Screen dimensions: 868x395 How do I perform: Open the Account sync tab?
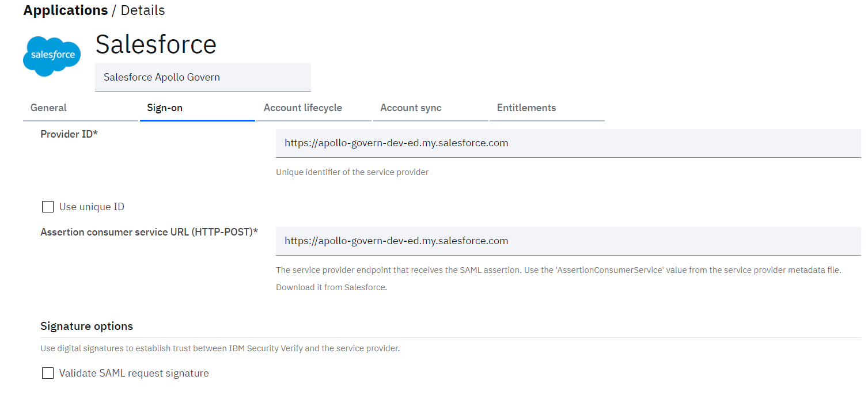click(x=431, y=108)
